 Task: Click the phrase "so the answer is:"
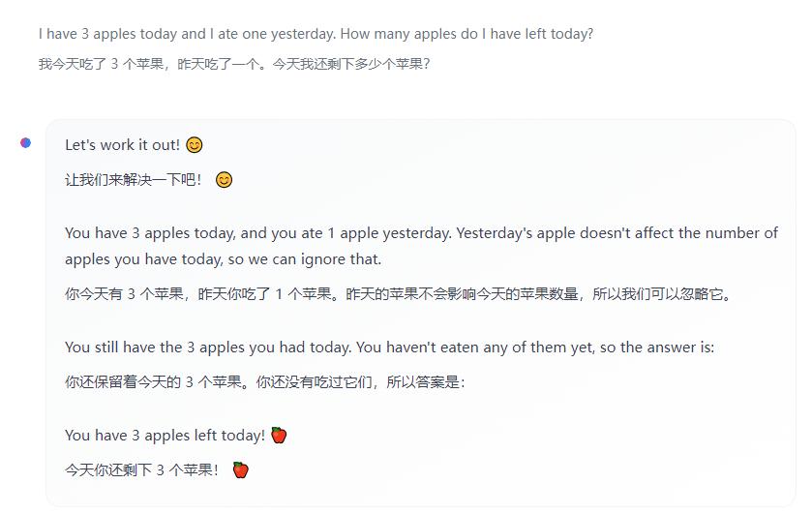657,347
